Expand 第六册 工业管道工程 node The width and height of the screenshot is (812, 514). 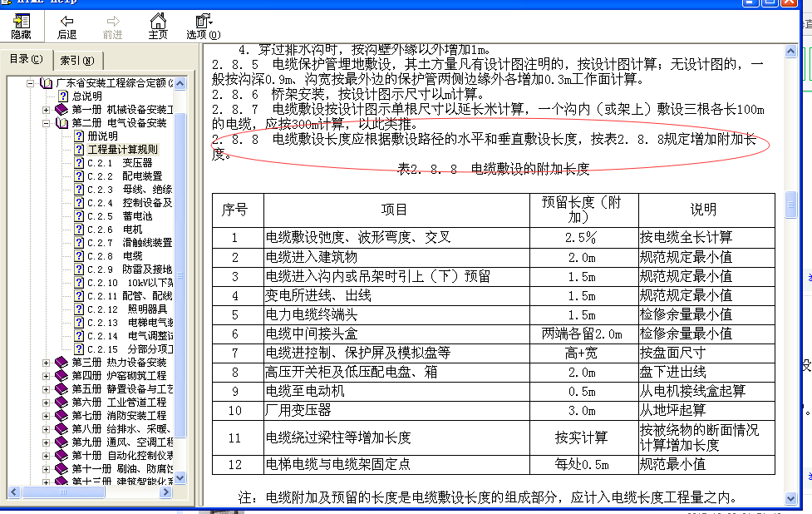[x=46, y=403]
